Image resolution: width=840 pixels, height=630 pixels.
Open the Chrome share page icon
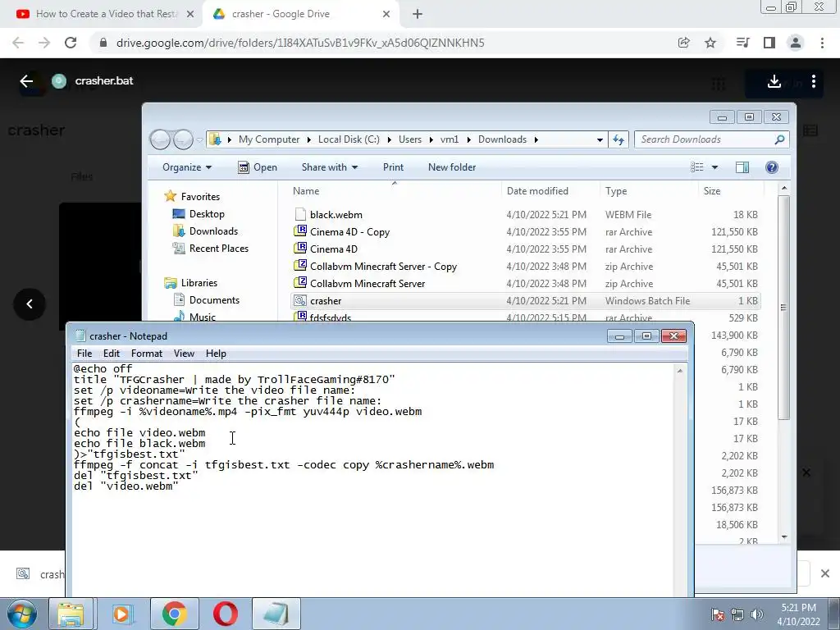(x=684, y=43)
